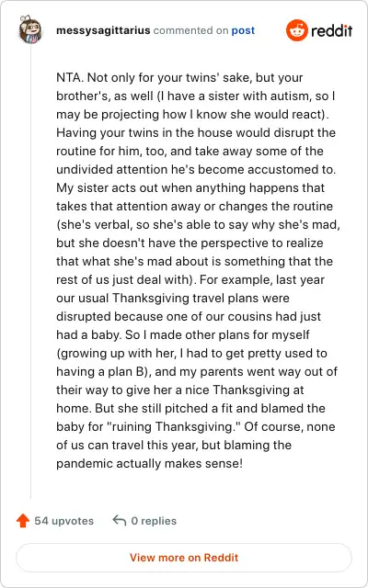This screenshot has width=368, height=588.
Task: Click the line 'Having your twins in the house'
Action: [x=196, y=132]
